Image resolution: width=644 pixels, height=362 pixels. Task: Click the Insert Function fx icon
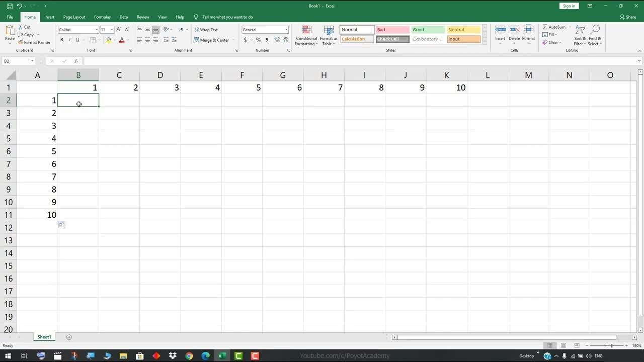(x=76, y=61)
